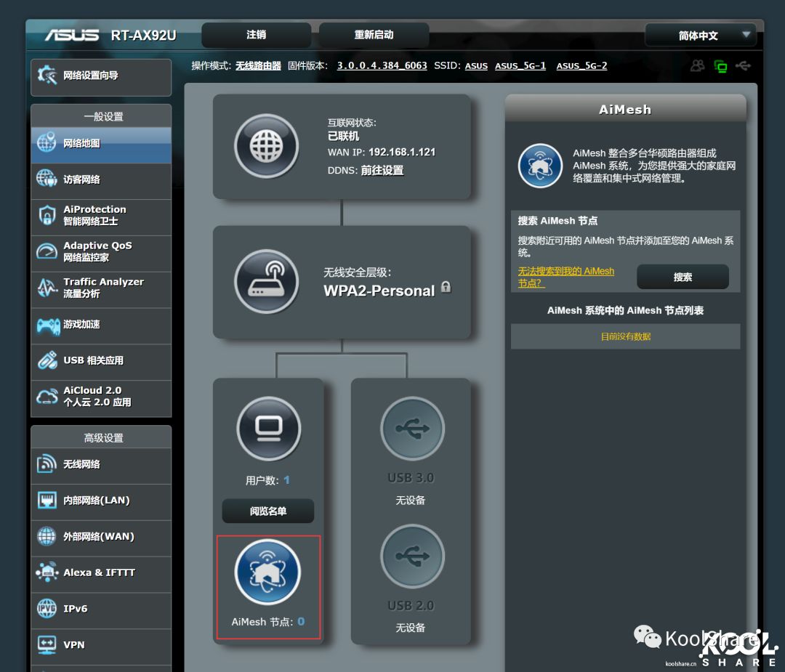Click the USB status icon in header
The height and width of the screenshot is (672, 785).
tap(744, 65)
